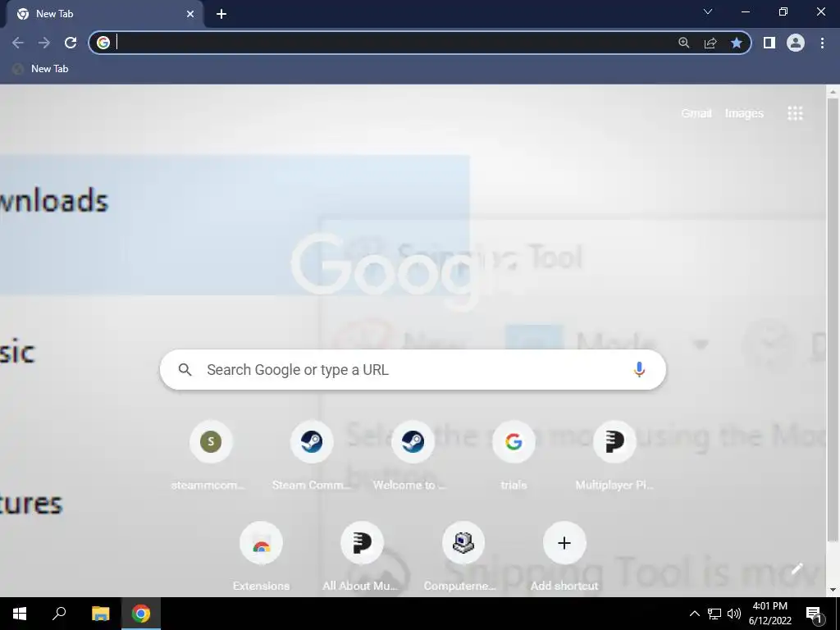This screenshot has height=630, width=840.
Task: Open the zoom magnifier in the address bar
Action: pyautogui.click(x=684, y=43)
